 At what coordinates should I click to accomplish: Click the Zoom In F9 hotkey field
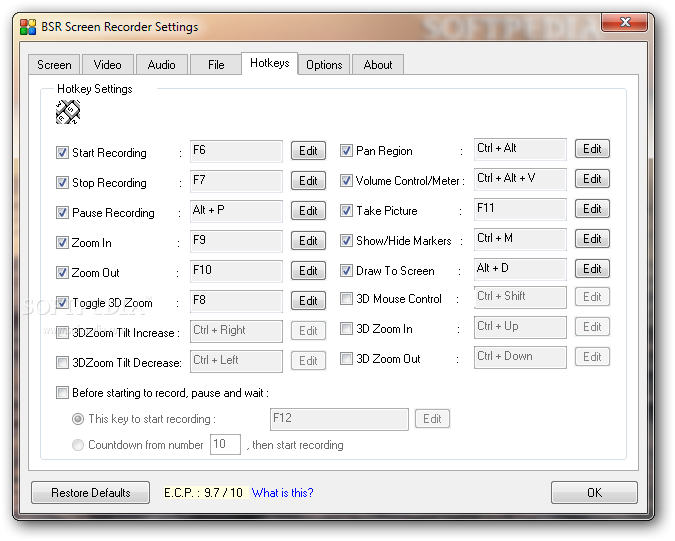236,241
